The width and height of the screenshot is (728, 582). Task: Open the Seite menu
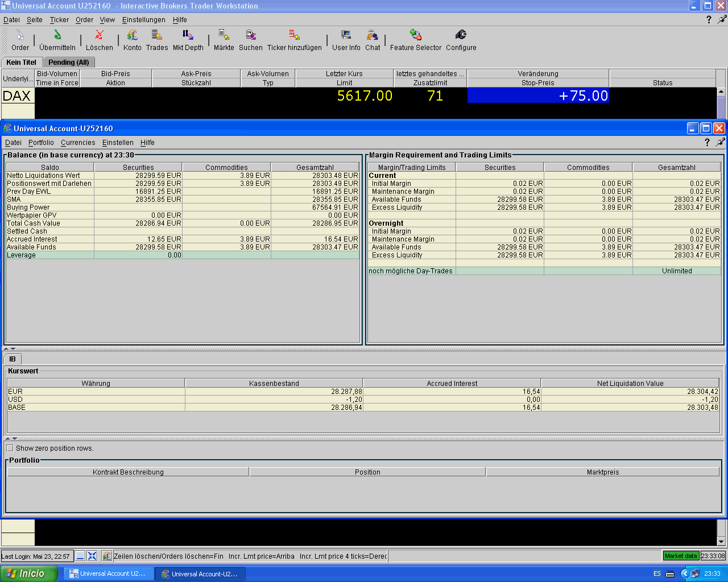35,19
